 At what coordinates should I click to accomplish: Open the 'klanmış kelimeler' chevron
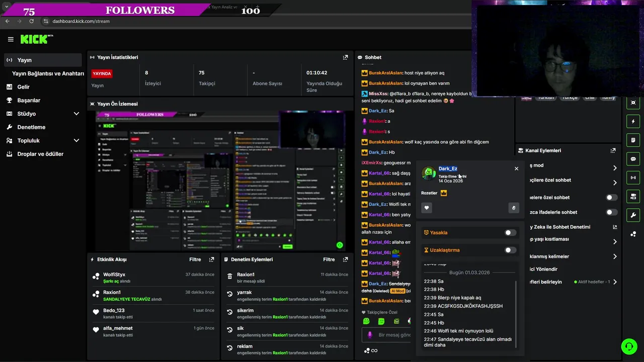click(615, 256)
